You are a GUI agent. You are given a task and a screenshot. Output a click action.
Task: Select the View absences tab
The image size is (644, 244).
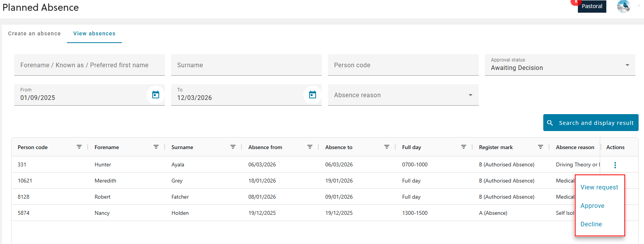coord(94,33)
